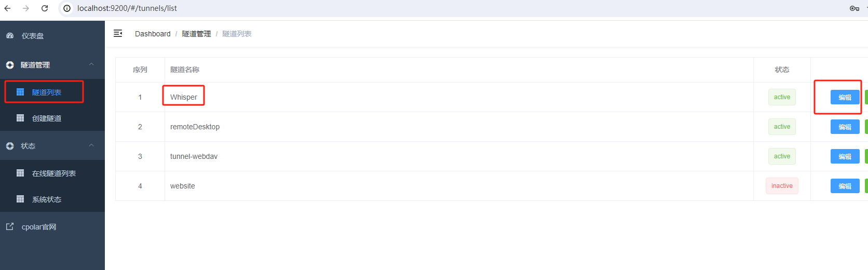
Task: Open 在线隧道列表 in the sidebar
Action: coord(54,173)
